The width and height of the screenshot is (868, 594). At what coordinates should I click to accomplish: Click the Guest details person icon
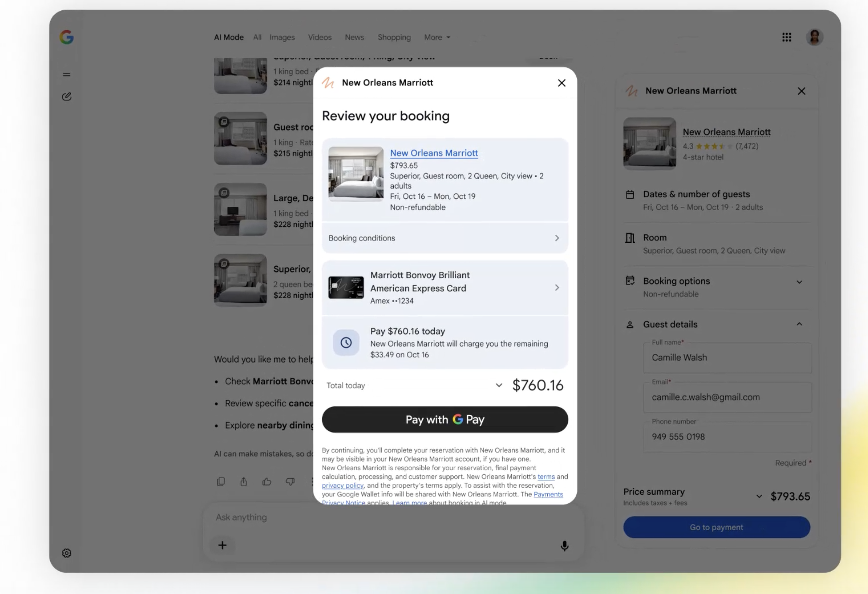(x=630, y=325)
